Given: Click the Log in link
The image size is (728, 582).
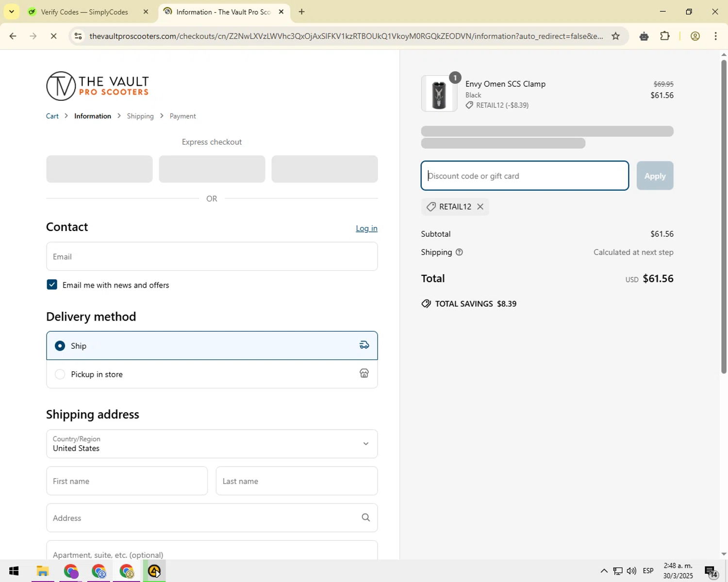Looking at the screenshot, I should coord(366,228).
